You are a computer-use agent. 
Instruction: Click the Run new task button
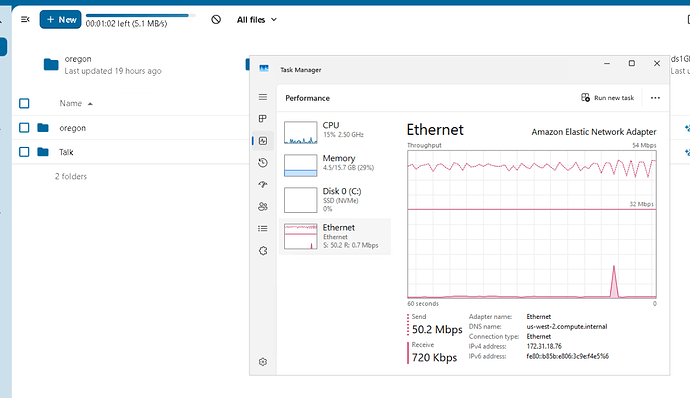pos(607,98)
